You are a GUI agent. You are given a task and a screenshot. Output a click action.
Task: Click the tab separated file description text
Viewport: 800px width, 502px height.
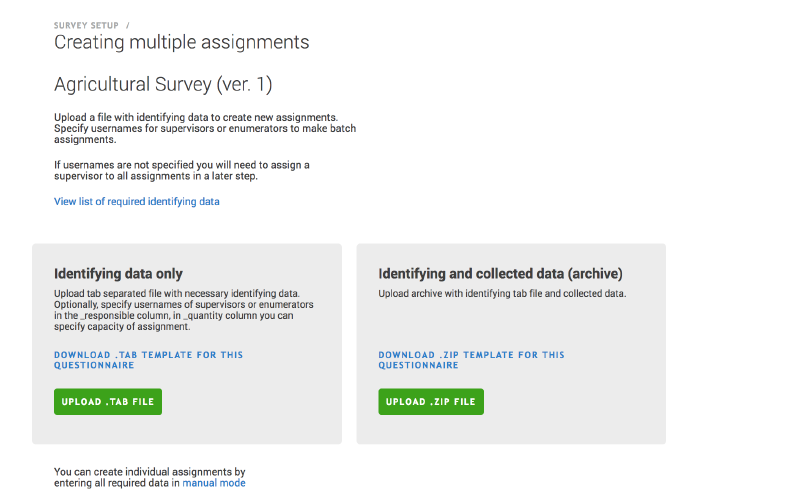point(183,310)
